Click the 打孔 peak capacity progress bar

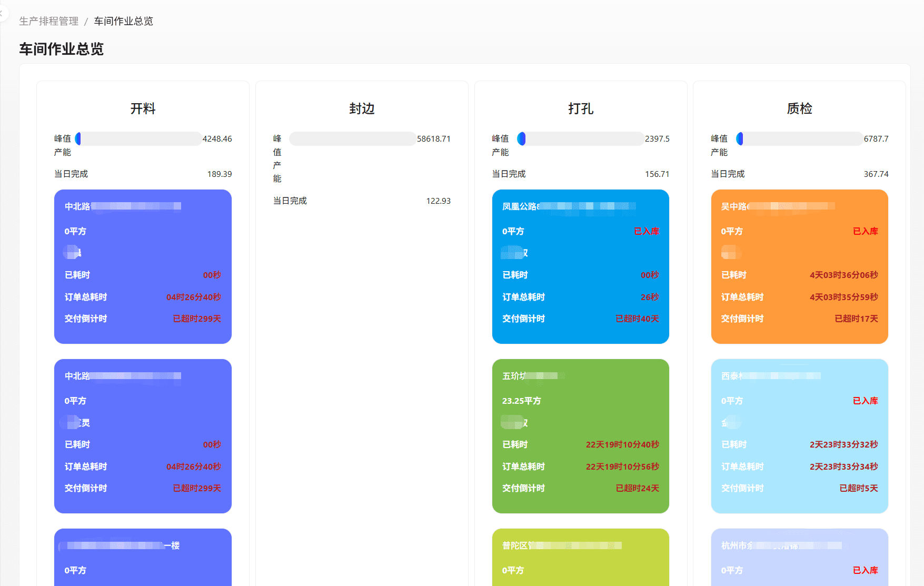coord(580,138)
